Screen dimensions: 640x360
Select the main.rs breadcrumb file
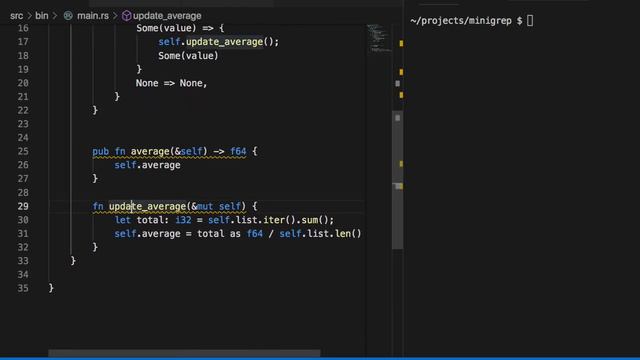[93, 16]
